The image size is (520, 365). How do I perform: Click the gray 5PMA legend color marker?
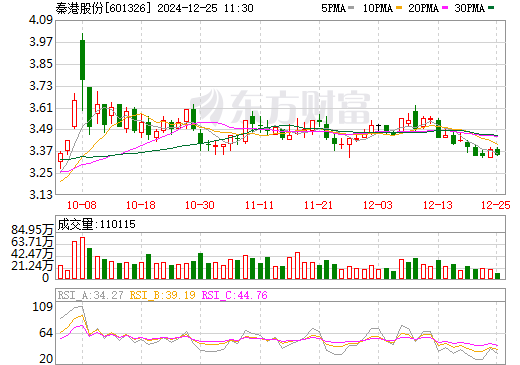351,8
